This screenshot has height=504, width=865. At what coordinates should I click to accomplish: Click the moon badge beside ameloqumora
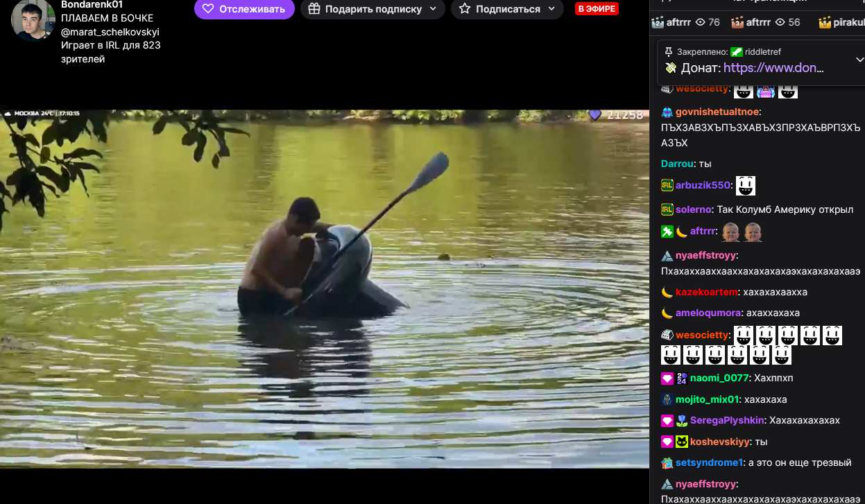[667, 313]
